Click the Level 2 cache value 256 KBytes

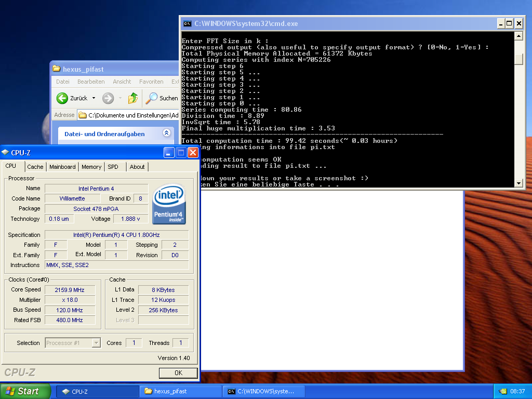(x=163, y=310)
